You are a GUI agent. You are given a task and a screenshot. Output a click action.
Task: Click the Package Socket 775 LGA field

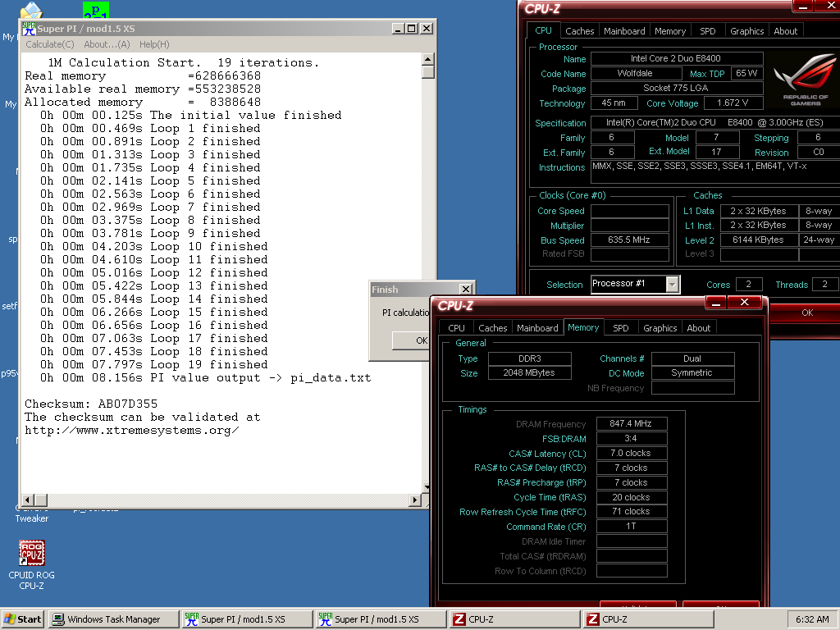pyautogui.click(x=677, y=88)
